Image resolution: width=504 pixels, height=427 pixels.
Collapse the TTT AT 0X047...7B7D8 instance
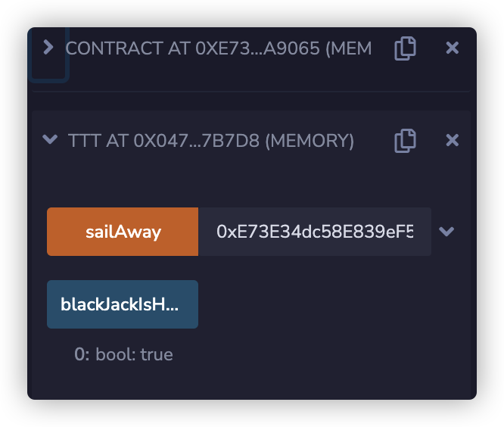[50, 140]
